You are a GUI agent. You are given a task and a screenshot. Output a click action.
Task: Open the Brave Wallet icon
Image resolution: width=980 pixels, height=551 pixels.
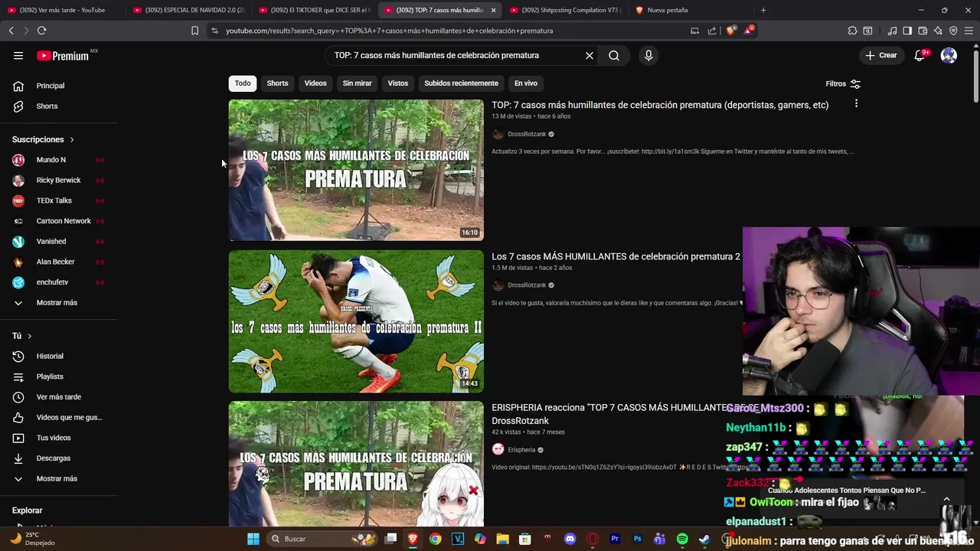[923, 31]
